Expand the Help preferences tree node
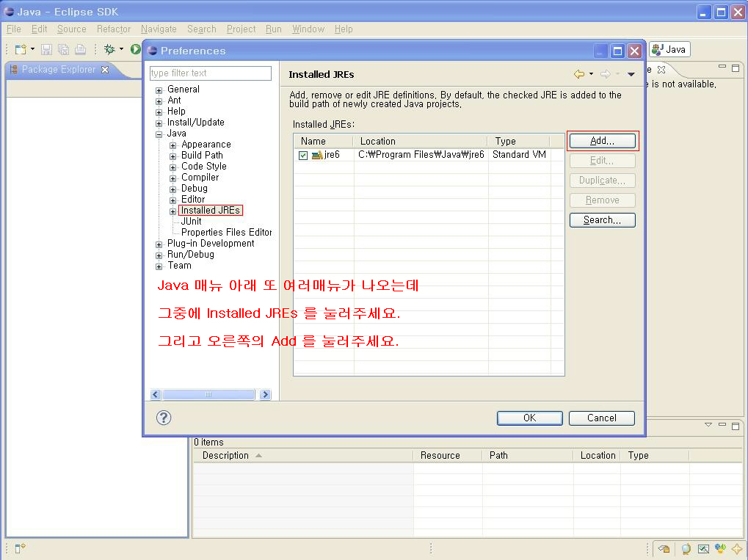Image resolution: width=748 pixels, height=560 pixels. [x=159, y=112]
